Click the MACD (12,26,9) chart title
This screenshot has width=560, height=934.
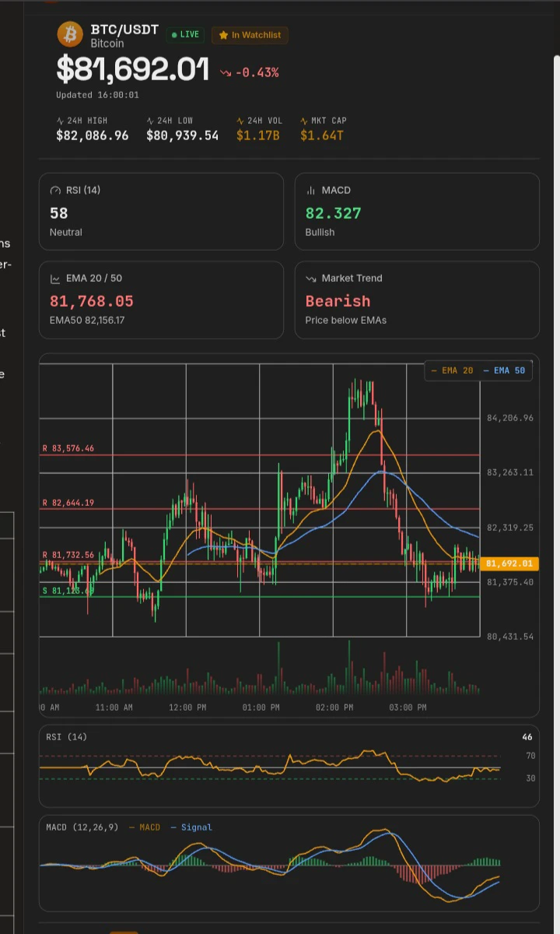click(82, 827)
